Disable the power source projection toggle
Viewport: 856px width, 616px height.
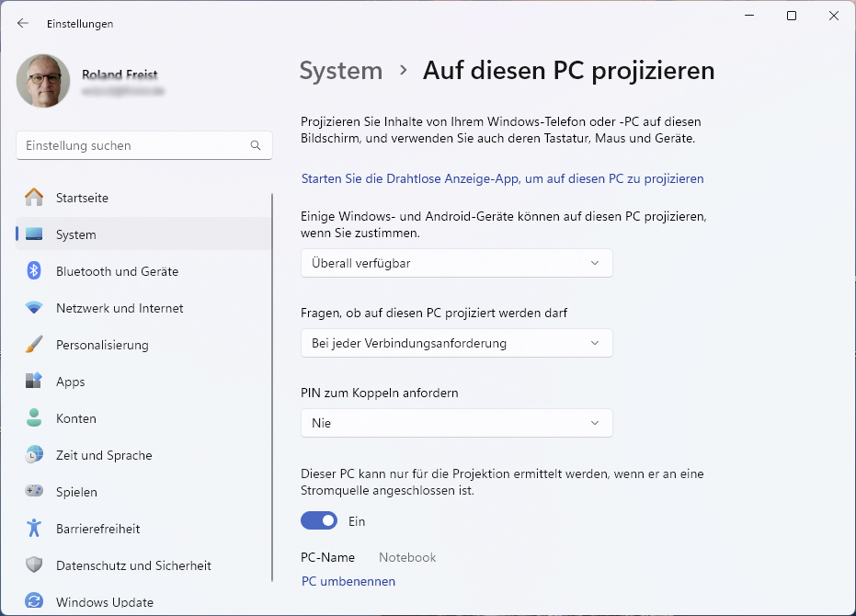tap(319, 520)
